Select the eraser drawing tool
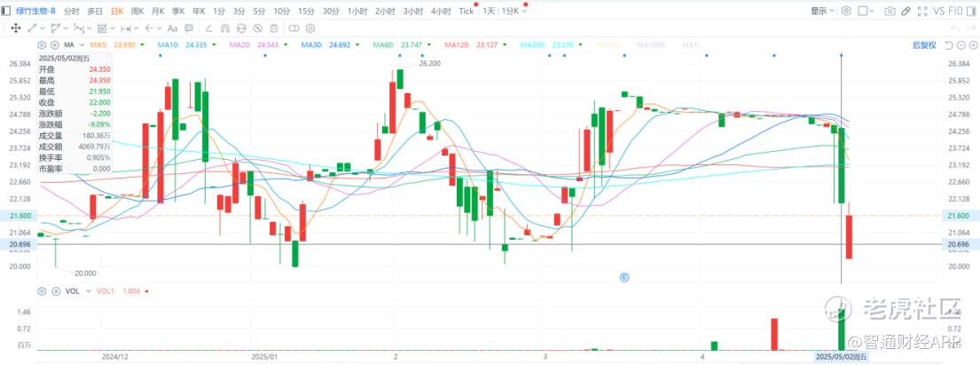The height and width of the screenshot is (365, 980). [x=208, y=28]
